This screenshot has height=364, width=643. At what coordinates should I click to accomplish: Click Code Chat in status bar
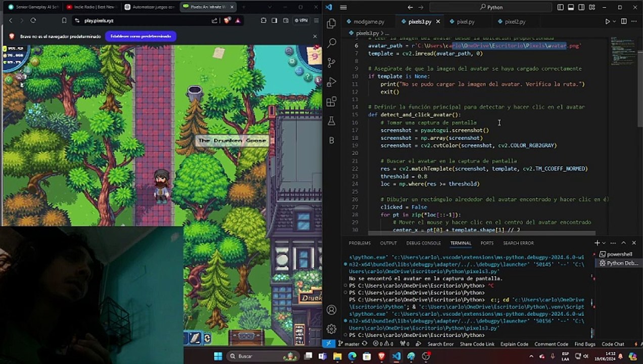click(613, 344)
